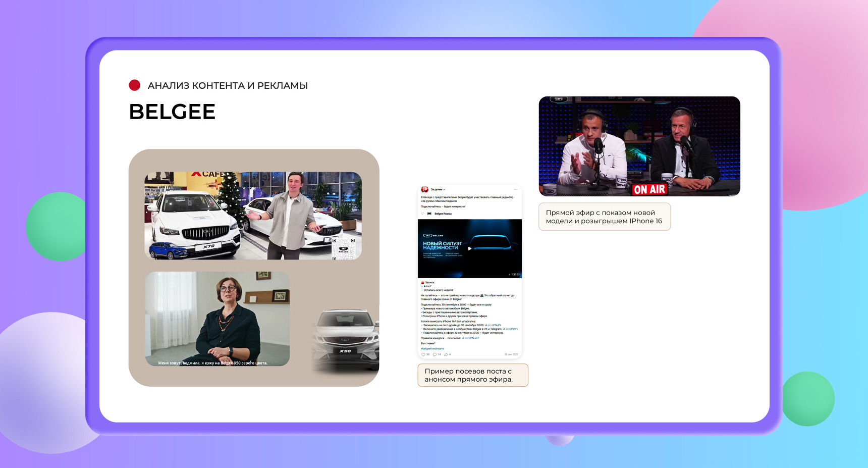Click the Belgee Russia logo in repost
868x468 pixels.
point(429,214)
